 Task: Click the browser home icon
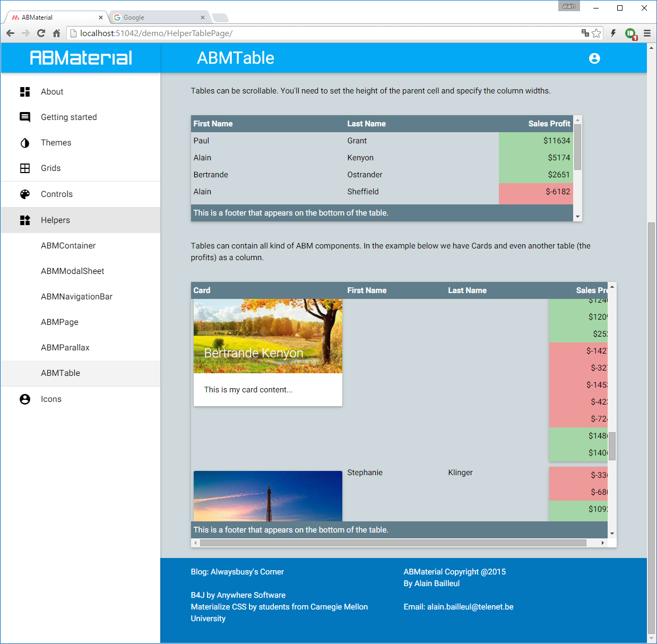click(x=56, y=33)
